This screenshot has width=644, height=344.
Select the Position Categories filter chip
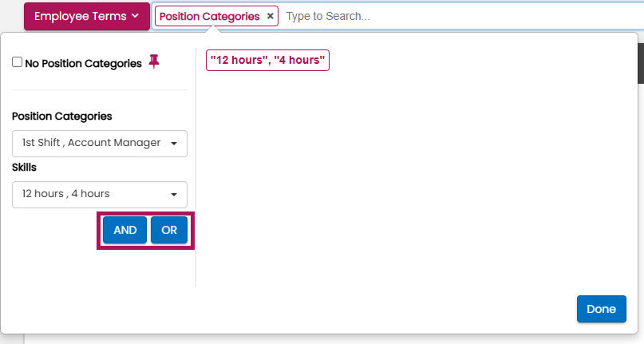[209, 16]
